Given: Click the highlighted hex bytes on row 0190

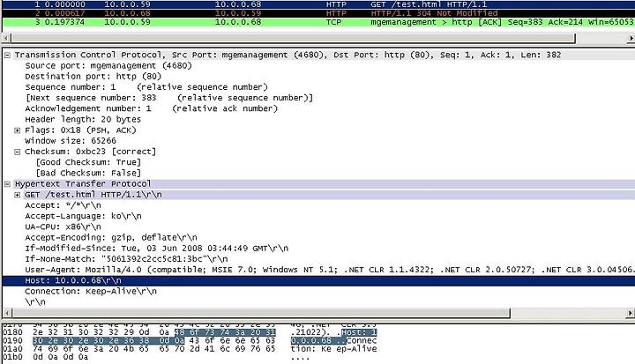Looking at the screenshot, I should [108, 340].
